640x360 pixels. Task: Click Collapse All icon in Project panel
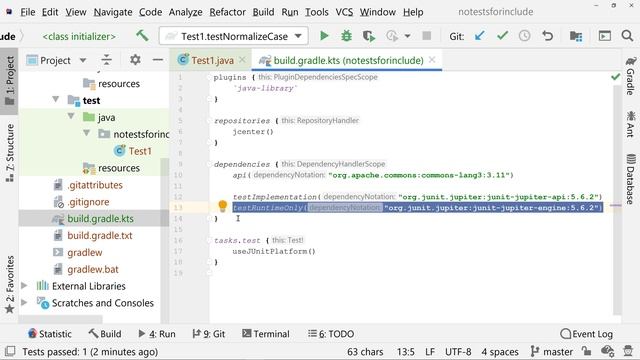coord(107,60)
